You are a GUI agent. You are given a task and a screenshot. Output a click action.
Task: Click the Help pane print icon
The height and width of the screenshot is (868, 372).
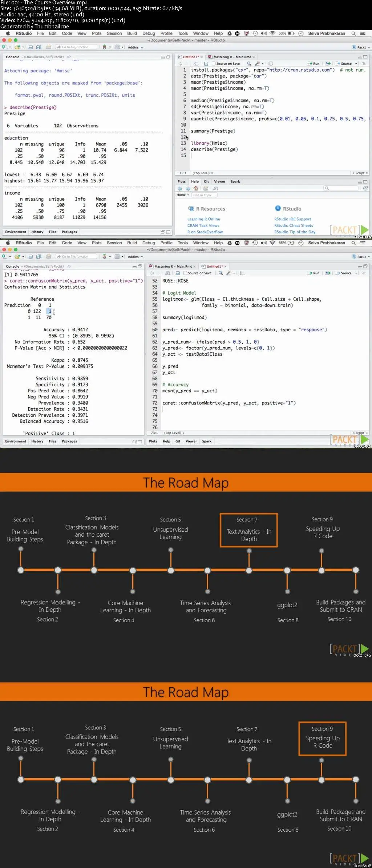206,188
